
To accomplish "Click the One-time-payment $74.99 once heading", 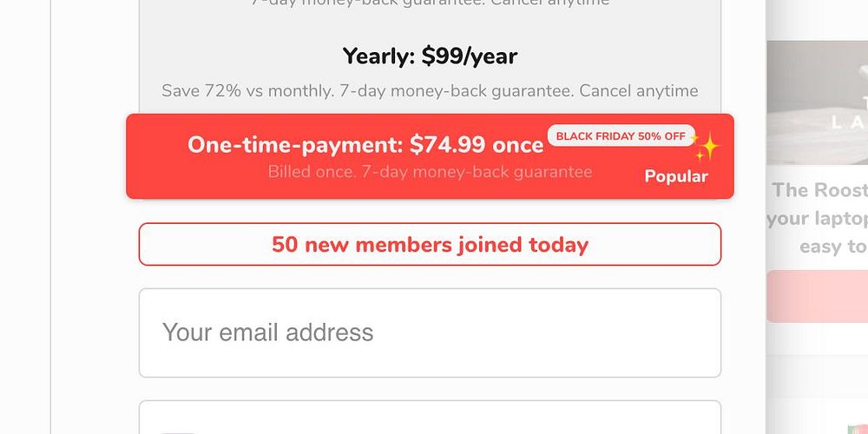I will pos(365,145).
